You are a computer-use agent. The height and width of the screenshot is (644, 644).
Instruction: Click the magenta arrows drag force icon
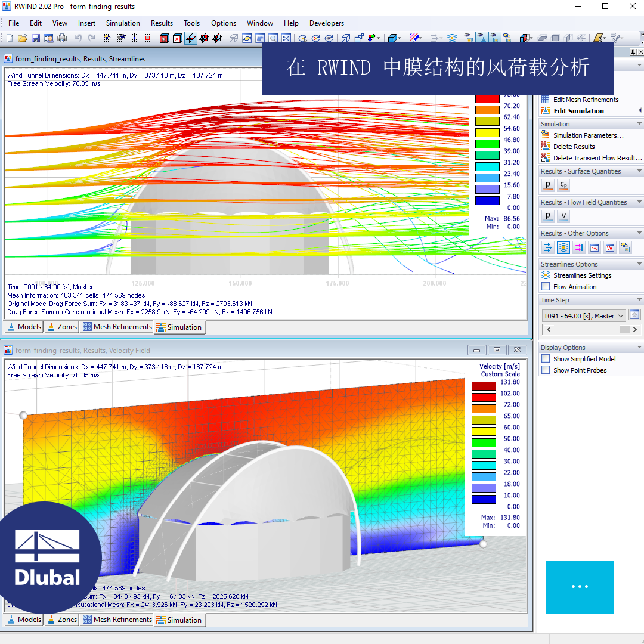coord(578,247)
